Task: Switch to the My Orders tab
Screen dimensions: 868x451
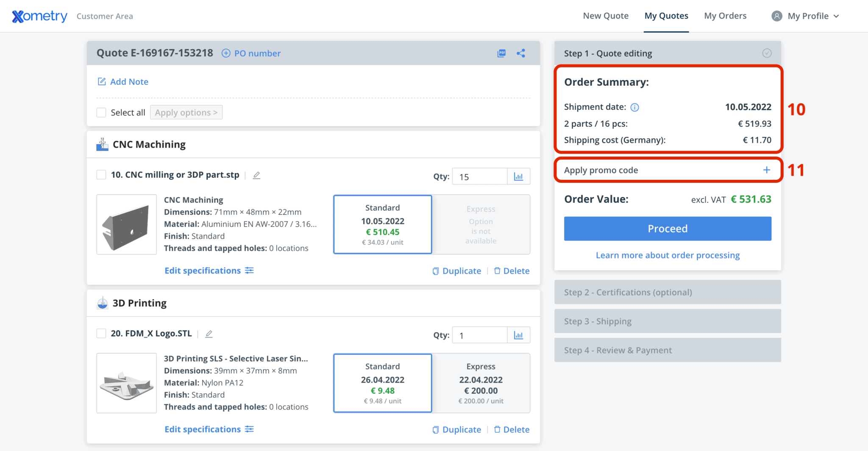Action: (x=725, y=16)
